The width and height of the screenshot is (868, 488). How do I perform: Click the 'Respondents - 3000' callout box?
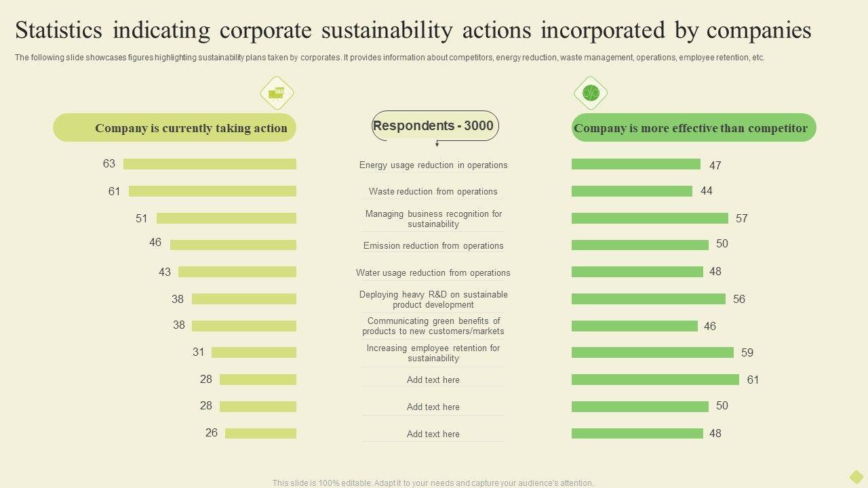pyautogui.click(x=434, y=126)
